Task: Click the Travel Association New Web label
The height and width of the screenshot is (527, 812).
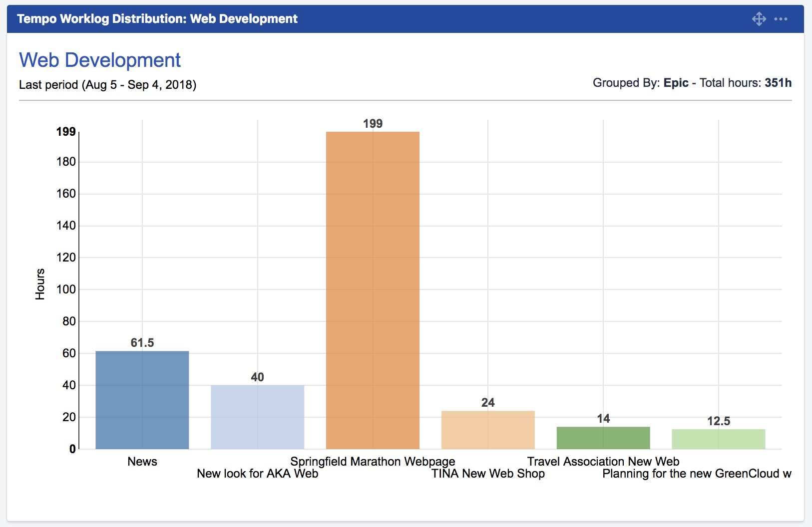Action: (x=603, y=462)
